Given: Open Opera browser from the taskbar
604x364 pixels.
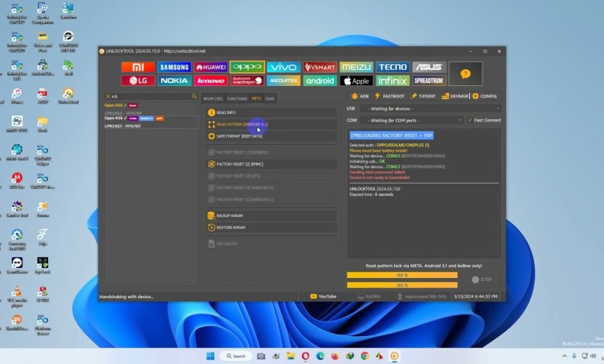Looking at the screenshot, I should [x=305, y=356].
